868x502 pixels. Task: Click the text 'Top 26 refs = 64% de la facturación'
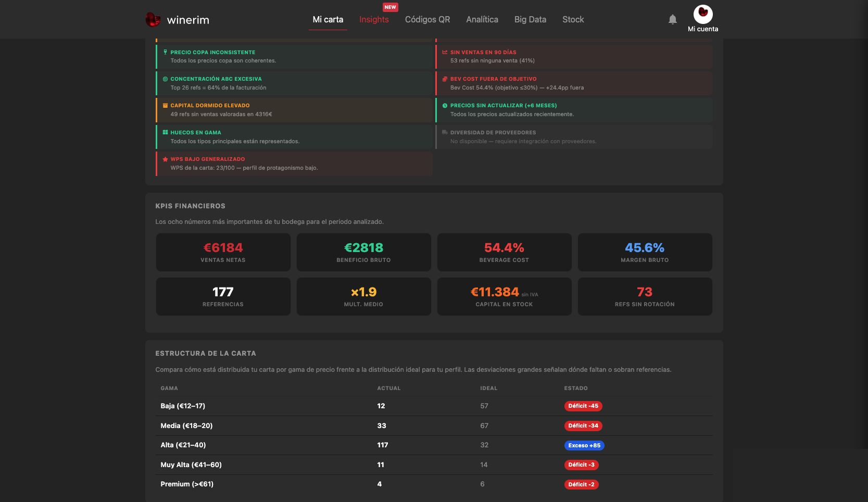(218, 88)
